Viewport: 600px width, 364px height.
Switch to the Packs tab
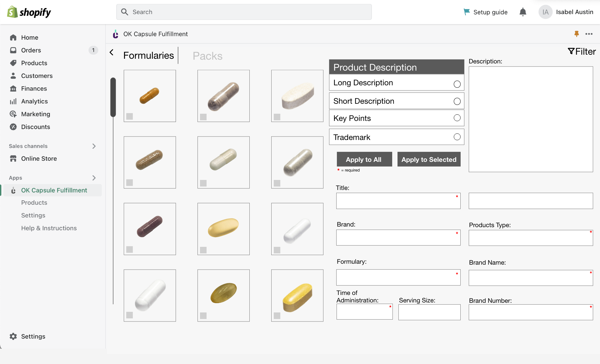pos(207,56)
